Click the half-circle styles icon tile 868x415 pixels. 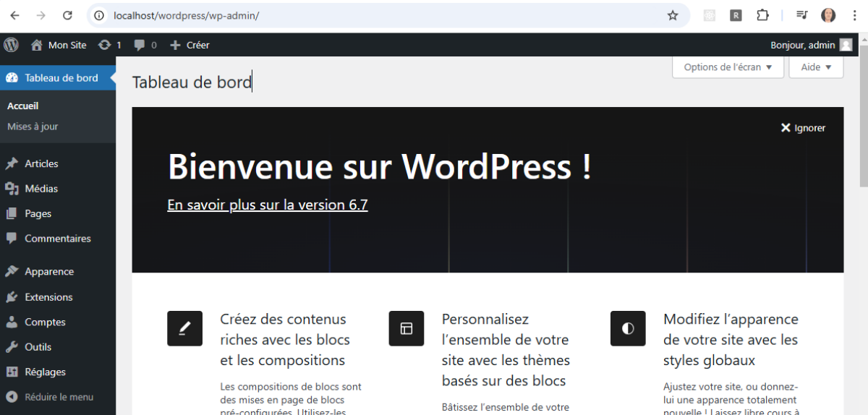click(628, 328)
